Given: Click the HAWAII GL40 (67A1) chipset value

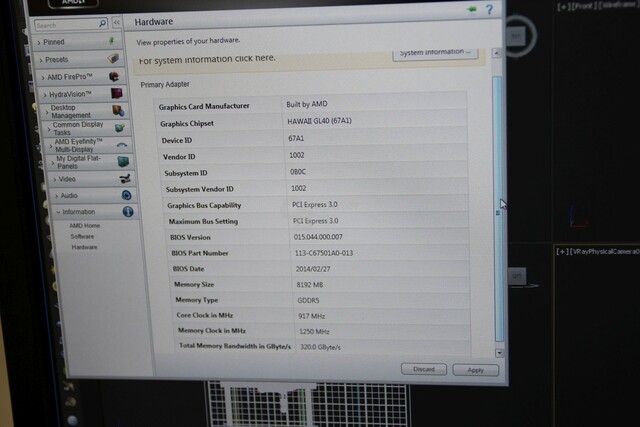Looking at the screenshot, I should point(319,121).
